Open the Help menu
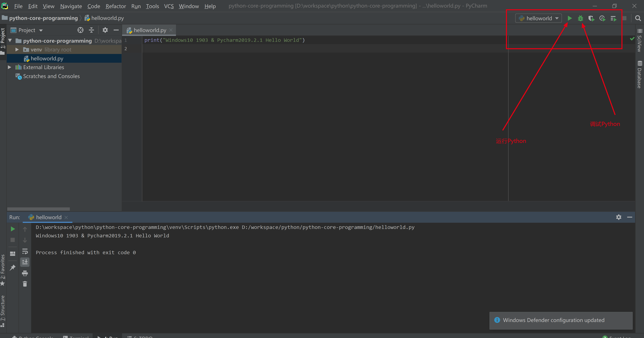 pos(210,6)
